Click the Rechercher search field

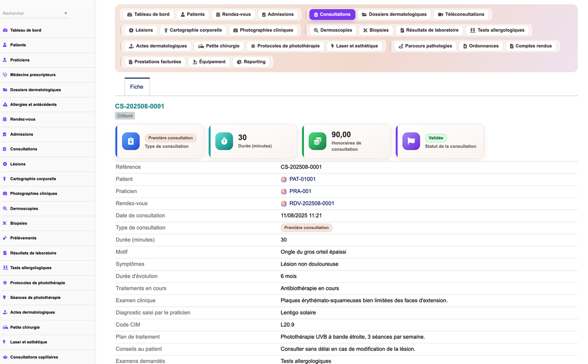coord(32,14)
